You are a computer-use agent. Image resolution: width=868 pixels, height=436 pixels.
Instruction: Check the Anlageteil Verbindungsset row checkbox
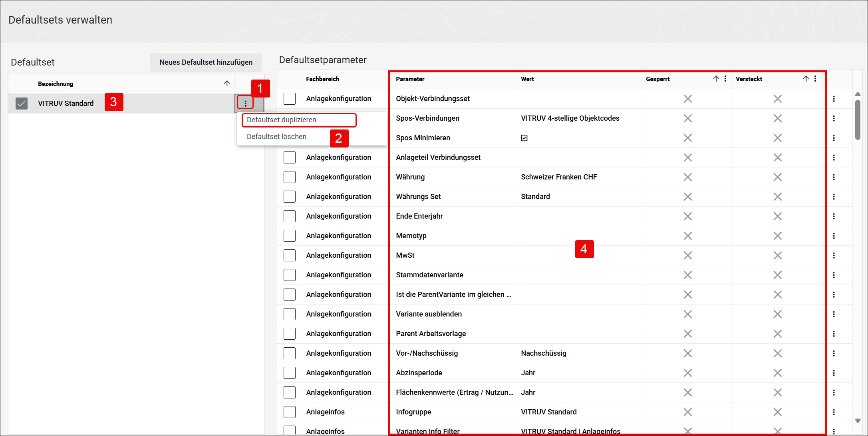point(290,157)
